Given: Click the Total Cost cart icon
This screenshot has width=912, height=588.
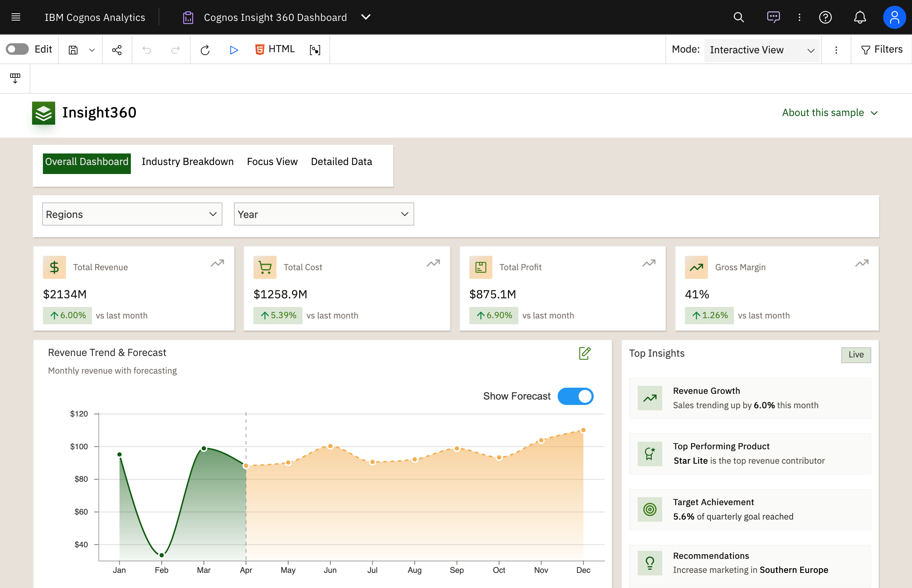Looking at the screenshot, I should coord(265,267).
